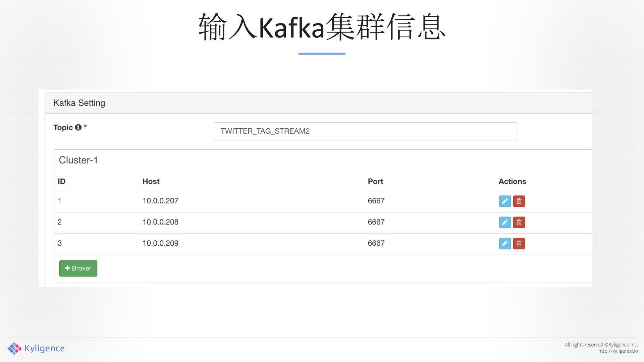The image size is (644, 362).
Task: Open the http://kyligence.io link
Action: [618, 351]
